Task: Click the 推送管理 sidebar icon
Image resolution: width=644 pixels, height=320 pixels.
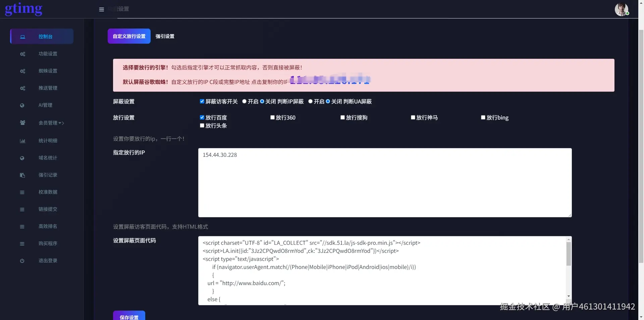Action: [22, 88]
